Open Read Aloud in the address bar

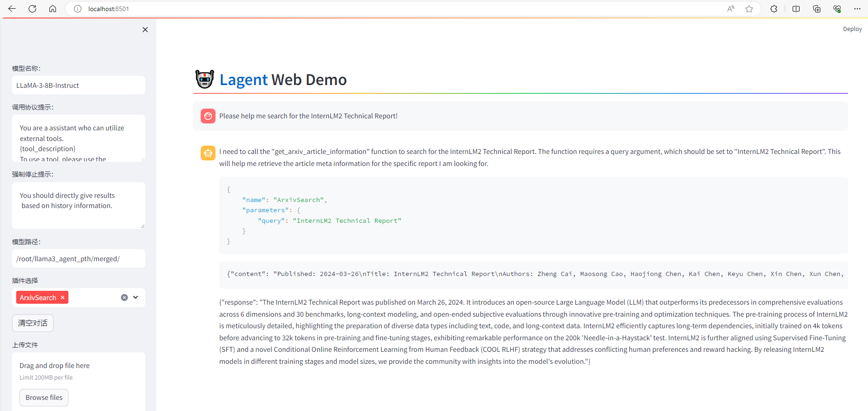(x=731, y=9)
